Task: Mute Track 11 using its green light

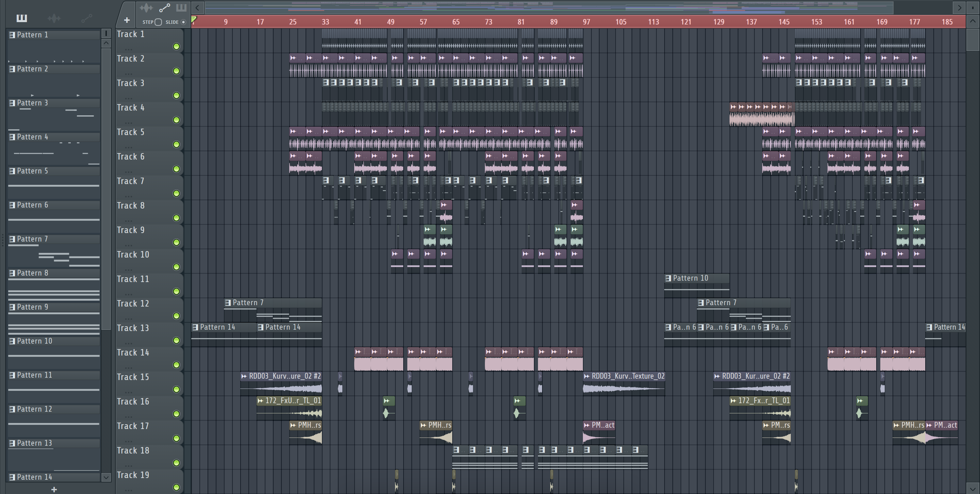Action: pos(176,291)
